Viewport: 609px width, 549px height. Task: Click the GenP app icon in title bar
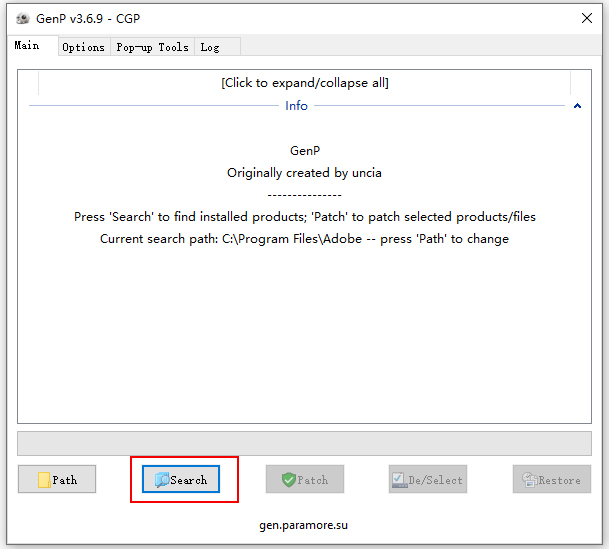pyautogui.click(x=23, y=18)
